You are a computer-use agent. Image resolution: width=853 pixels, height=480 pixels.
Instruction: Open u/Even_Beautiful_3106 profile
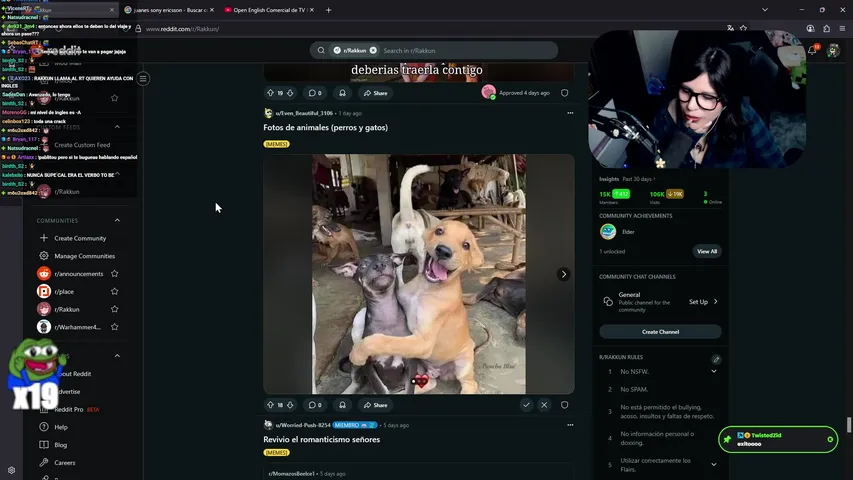point(304,113)
